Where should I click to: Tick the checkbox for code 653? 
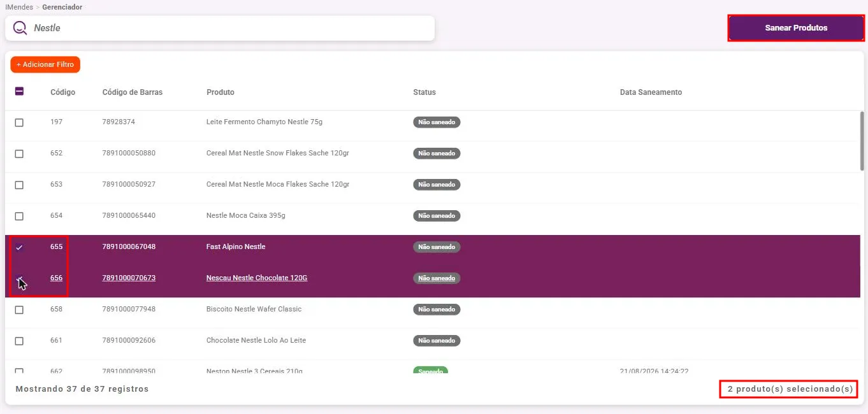tap(19, 185)
